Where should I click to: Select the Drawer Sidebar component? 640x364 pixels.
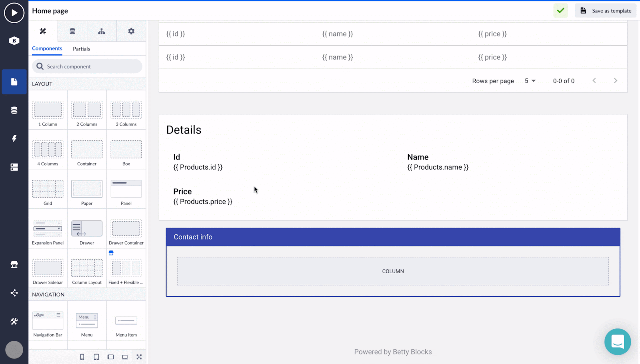pyautogui.click(x=48, y=268)
